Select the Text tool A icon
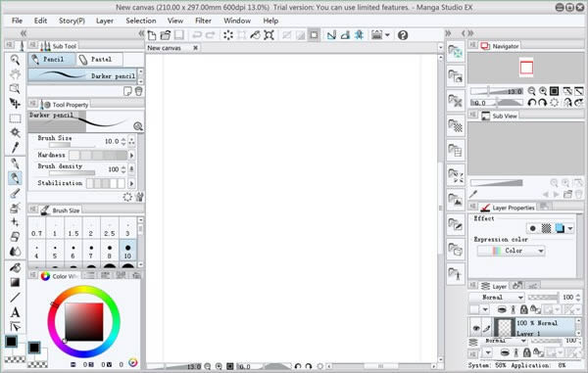588x373 pixels. (x=15, y=312)
